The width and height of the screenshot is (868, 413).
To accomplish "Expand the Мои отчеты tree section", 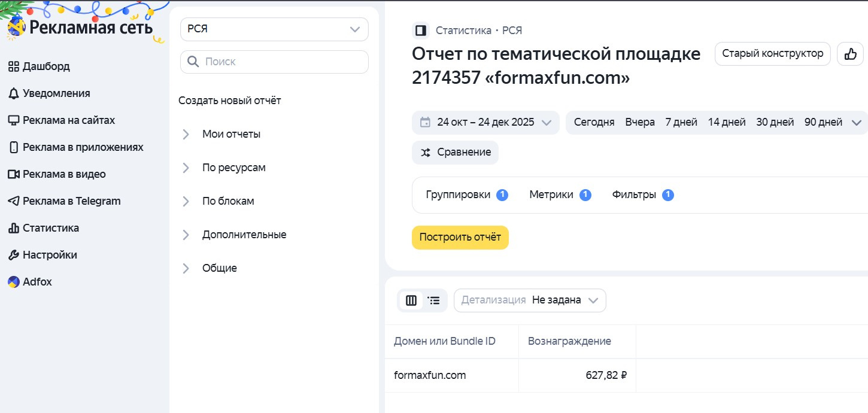I will 231,134.
